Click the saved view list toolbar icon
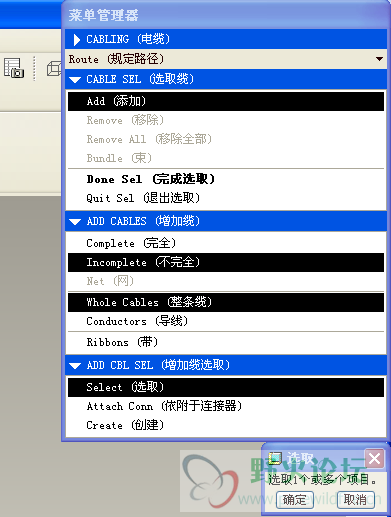 click(x=14, y=68)
